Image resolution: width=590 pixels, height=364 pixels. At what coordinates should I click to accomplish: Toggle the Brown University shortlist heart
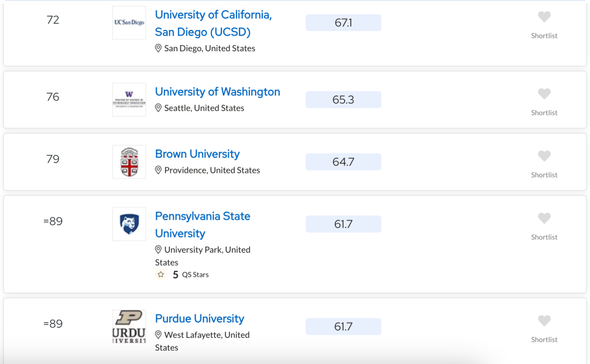[544, 156]
